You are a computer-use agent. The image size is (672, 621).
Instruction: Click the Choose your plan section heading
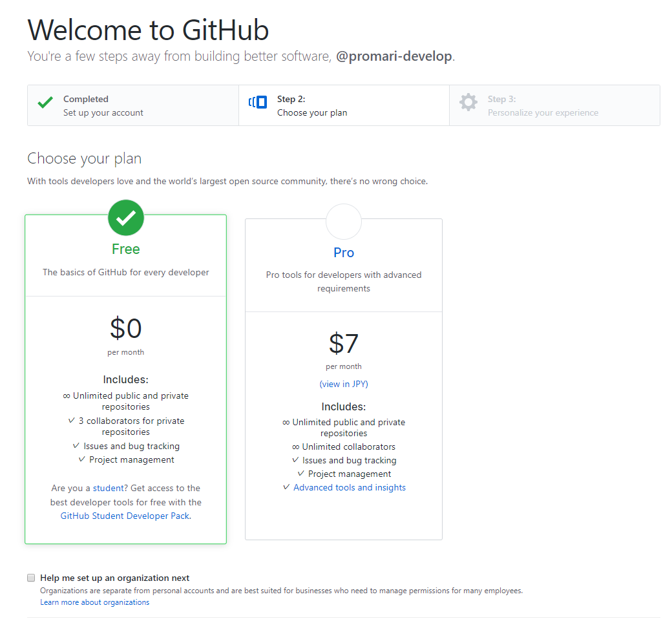85,158
